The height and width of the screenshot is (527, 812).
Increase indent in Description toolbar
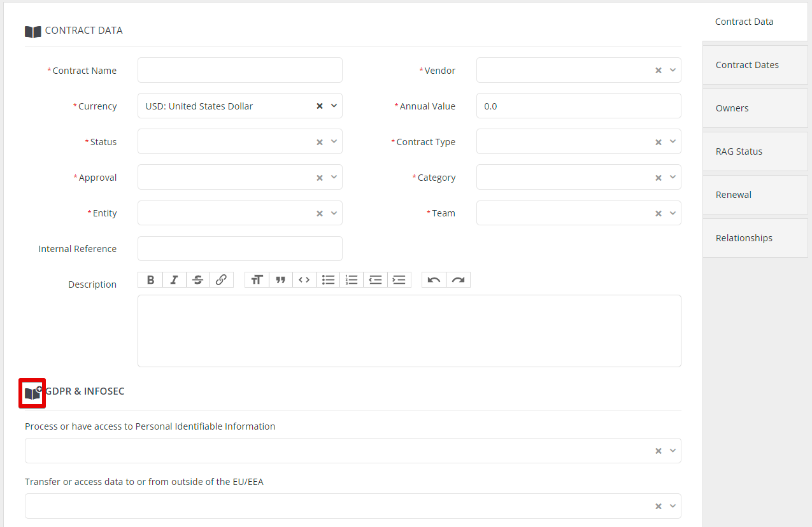click(x=399, y=280)
